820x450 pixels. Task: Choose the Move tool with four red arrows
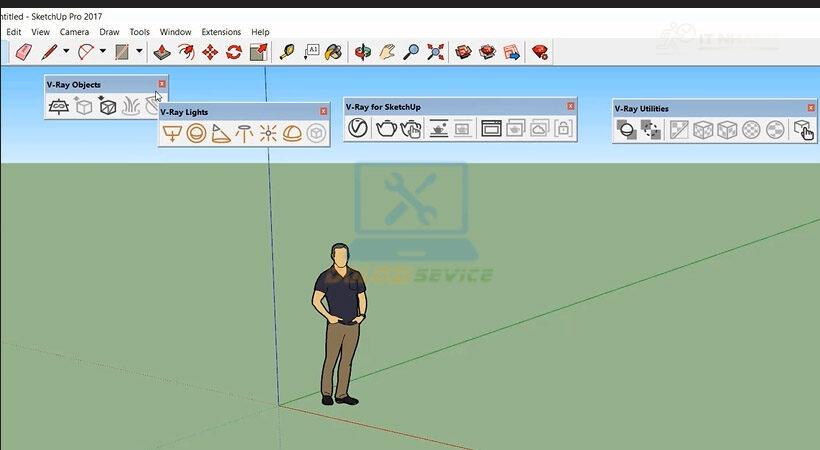click(210, 52)
